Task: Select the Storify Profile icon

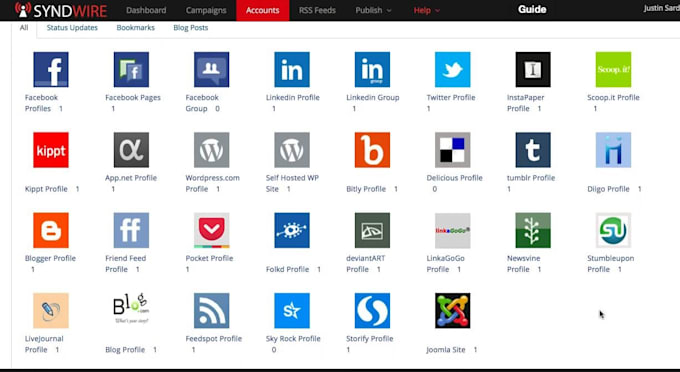Action: point(372,310)
